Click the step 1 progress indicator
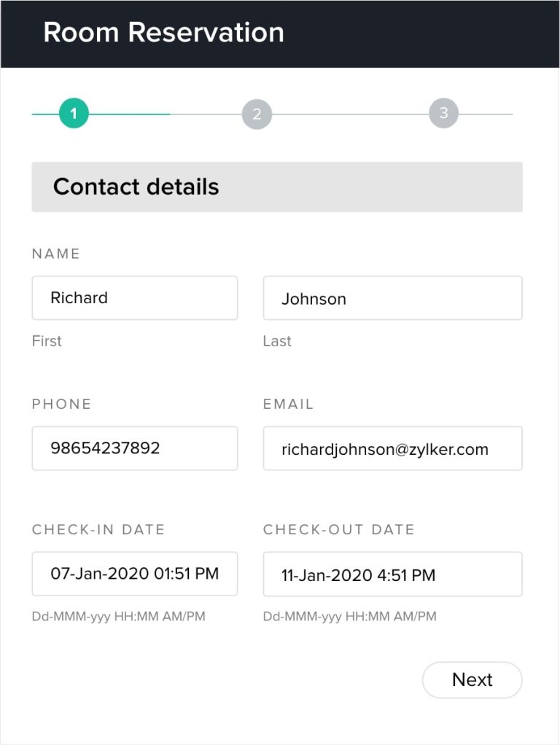Viewport: 560px width, 745px height. click(74, 114)
